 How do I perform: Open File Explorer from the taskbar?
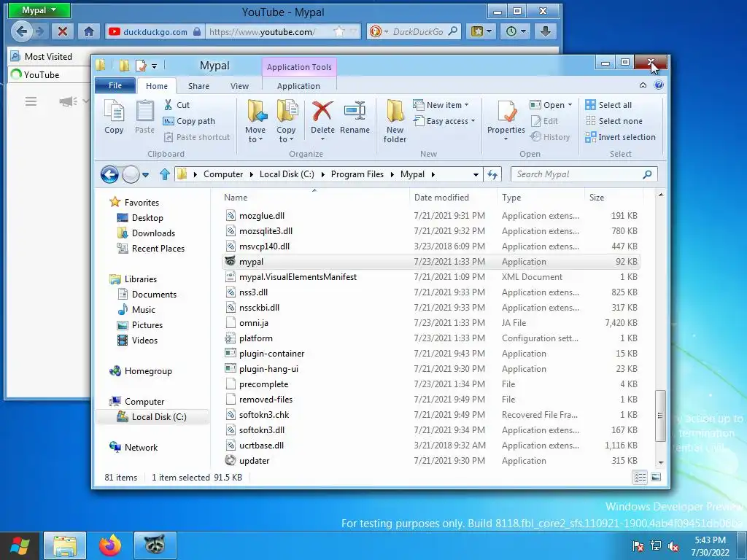(x=65, y=545)
